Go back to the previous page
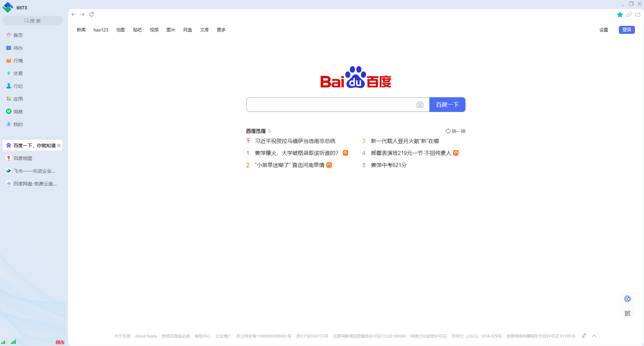The height and width of the screenshot is (346, 644). [73, 14]
